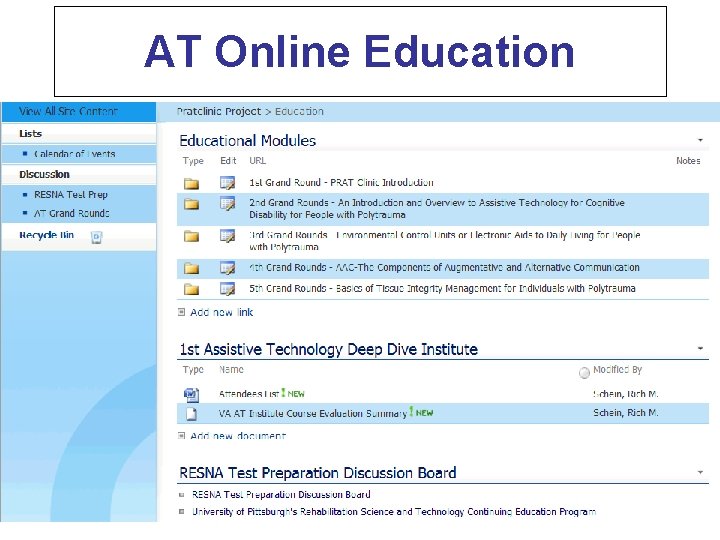The width and height of the screenshot is (720, 540).
Task: Click the plus icon beside Add new link
Action: tap(181, 312)
